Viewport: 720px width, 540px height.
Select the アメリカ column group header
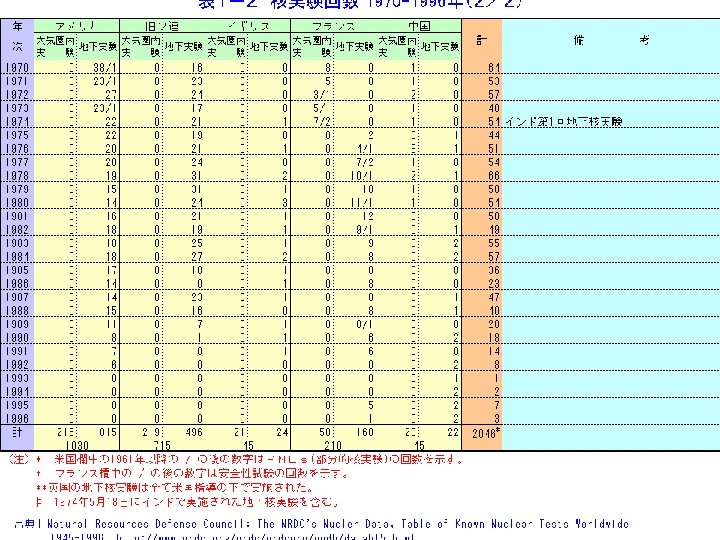click(76, 26)
